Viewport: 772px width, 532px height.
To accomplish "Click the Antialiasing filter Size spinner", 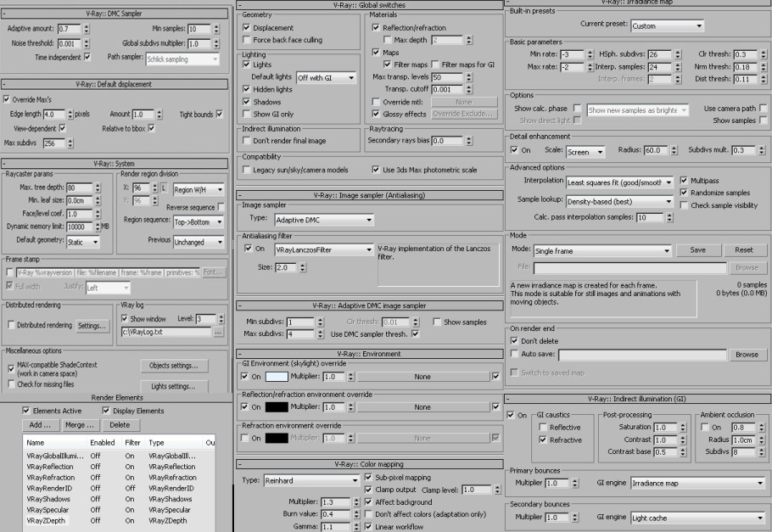I will click(x=303, y=267).
